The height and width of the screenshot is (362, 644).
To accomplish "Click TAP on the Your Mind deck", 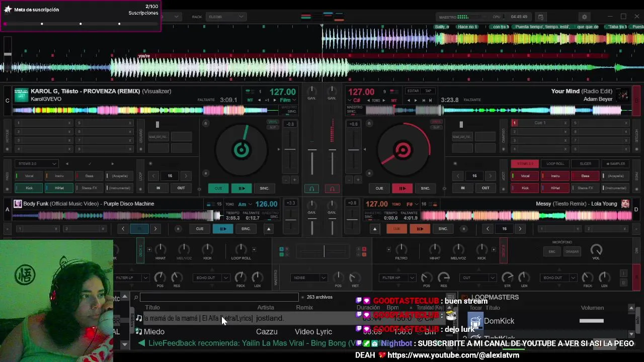I will (428, 91).
